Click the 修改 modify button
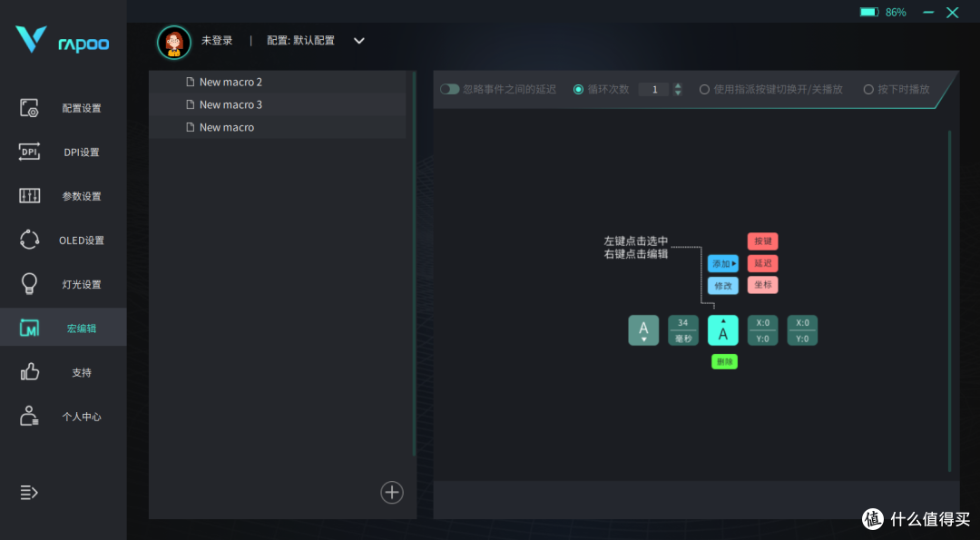 pos(723,286)
